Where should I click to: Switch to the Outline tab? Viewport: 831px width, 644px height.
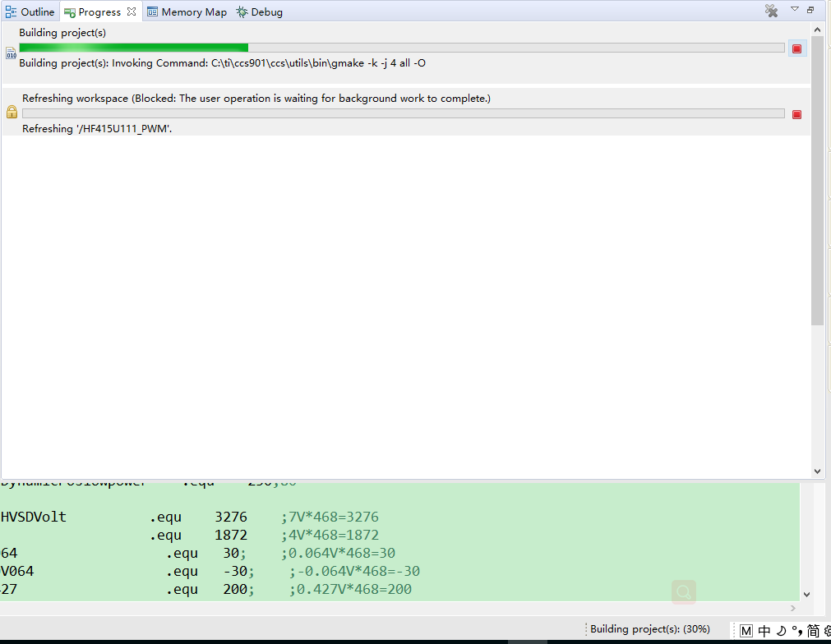[x=30, y=11]
